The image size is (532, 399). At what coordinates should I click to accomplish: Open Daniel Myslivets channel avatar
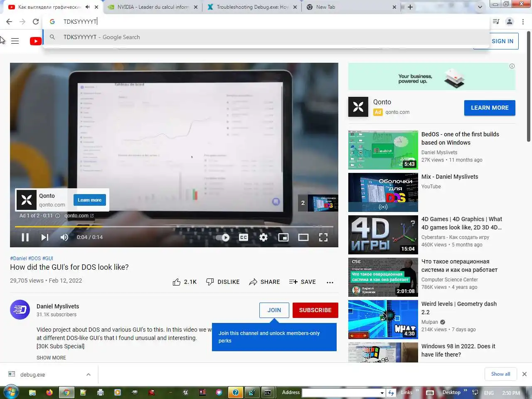(x=20, y=310)
